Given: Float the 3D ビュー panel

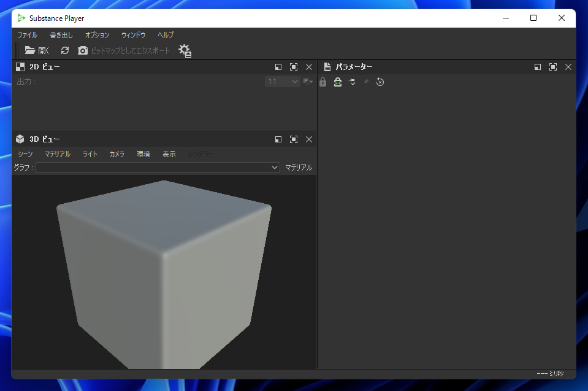Looking at the screenshot, I should [x=278, y=139].
